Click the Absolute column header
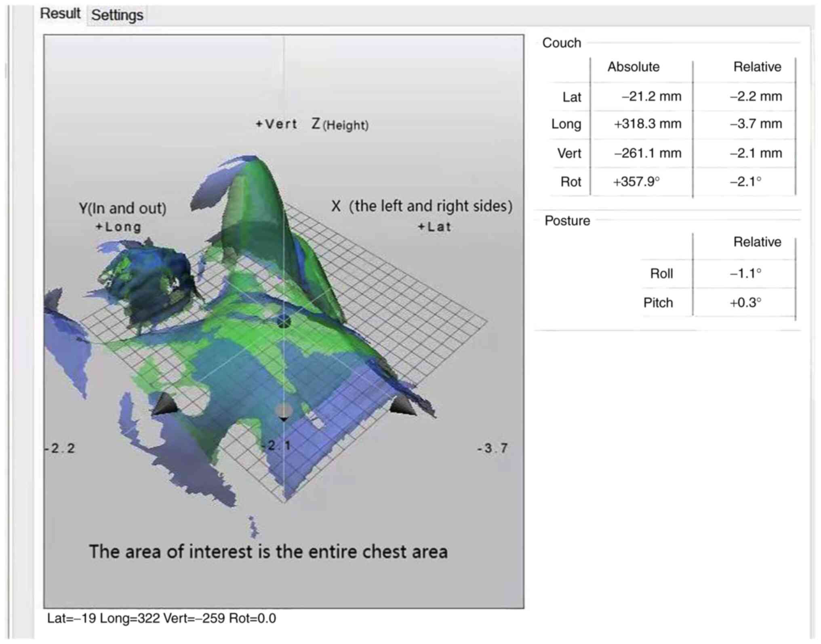 click(633, 67)
